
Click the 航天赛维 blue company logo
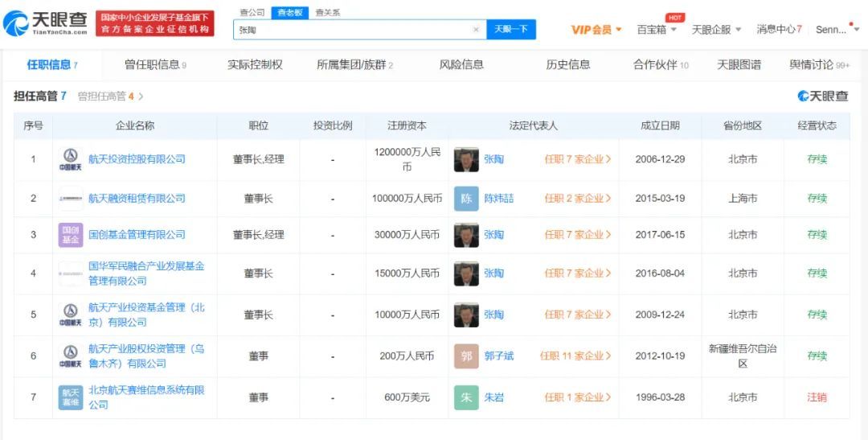coord(71,397)
